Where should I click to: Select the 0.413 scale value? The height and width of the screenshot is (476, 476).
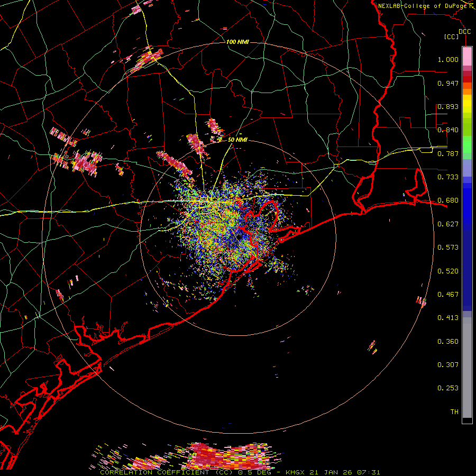pyautogui.click(x=448, y=318)
